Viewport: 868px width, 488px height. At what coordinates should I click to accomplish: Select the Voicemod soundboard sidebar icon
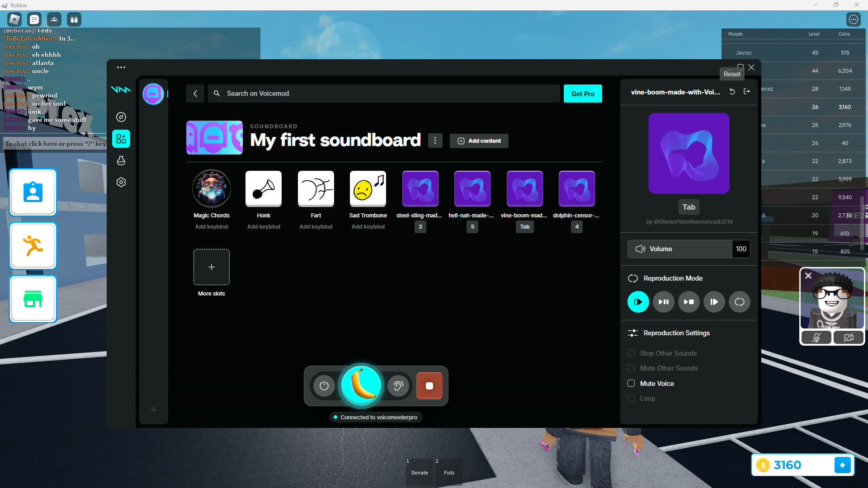tap(121, 139)
